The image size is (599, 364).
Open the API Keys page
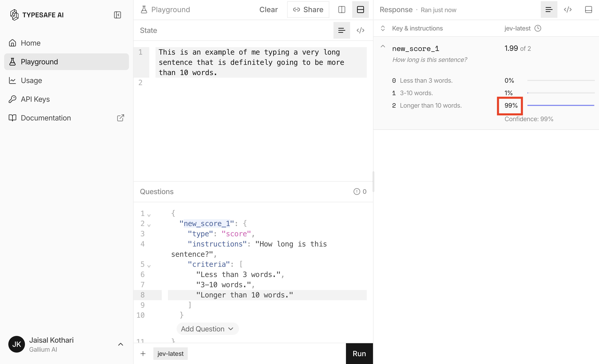(x=66, y=99)
